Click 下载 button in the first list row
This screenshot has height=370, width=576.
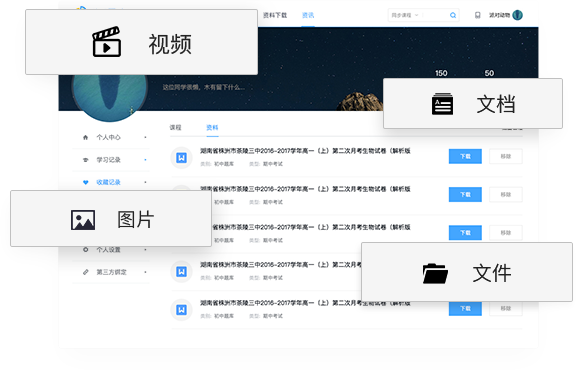pos(465,156)
